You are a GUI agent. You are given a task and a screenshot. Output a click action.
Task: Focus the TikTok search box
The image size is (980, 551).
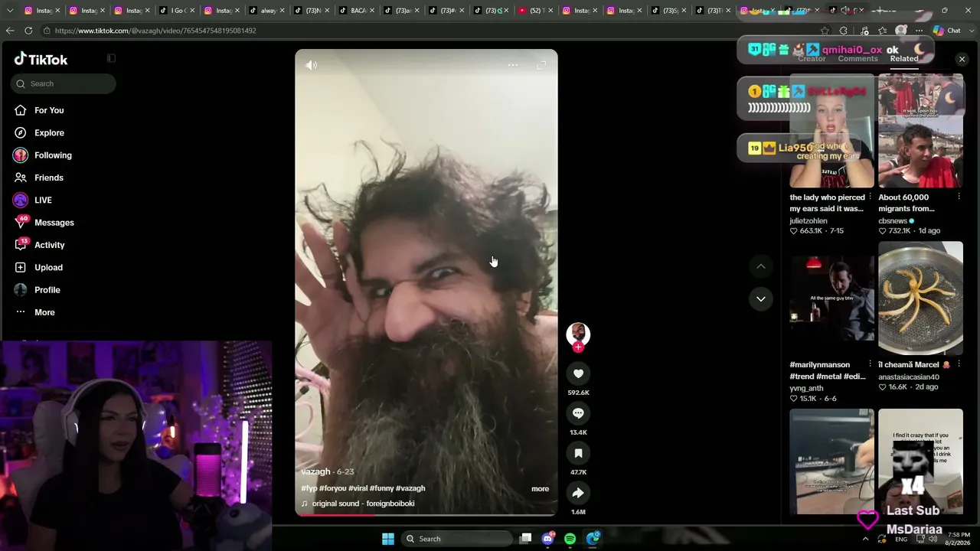click(64, 83)
